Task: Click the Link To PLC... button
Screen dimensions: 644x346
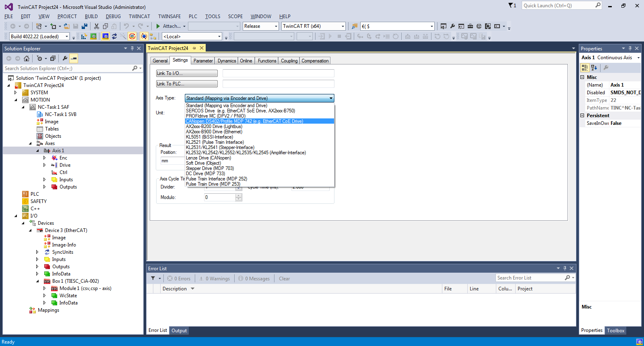Action: [x=187, y=84]
